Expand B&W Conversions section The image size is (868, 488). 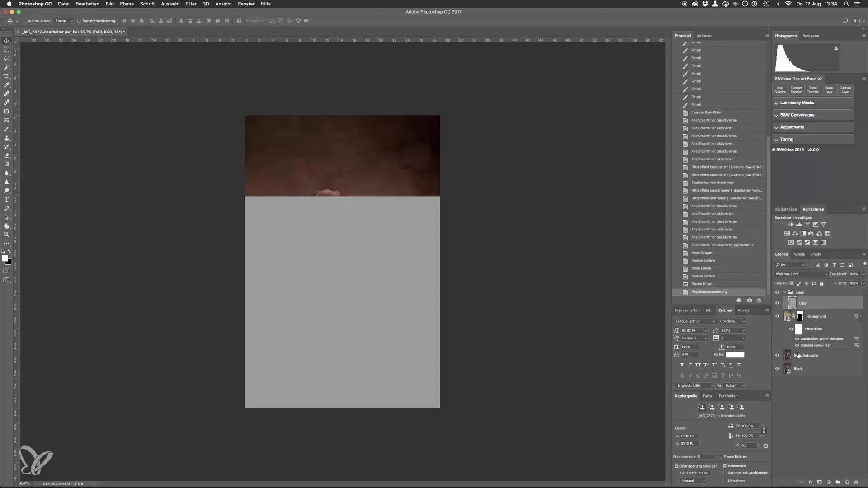pos(812,115)
